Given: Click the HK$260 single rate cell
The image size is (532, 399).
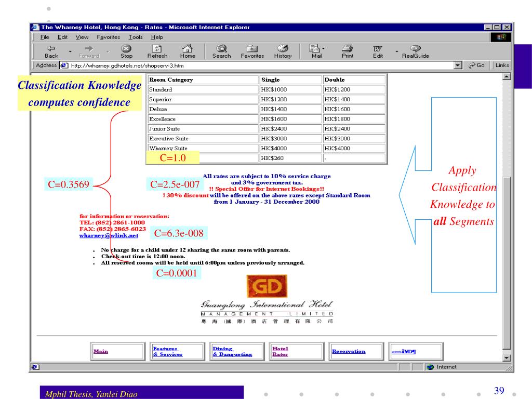Looking at the screenshot, I should [x=291, y=158].
